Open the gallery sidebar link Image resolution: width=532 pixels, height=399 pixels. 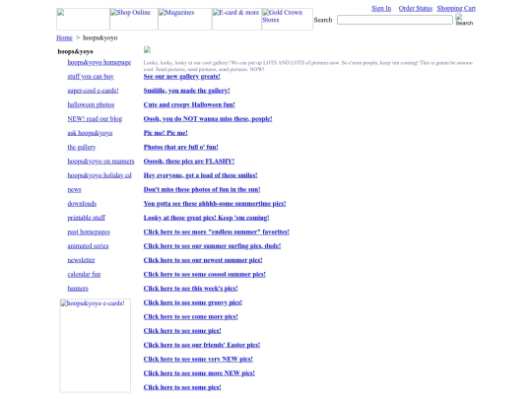[x=82, y=147]
